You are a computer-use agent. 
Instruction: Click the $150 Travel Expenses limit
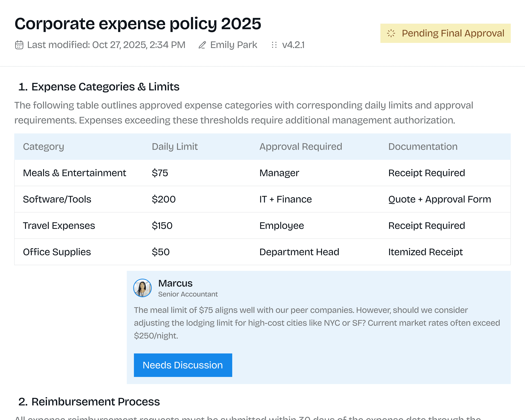(162, 226)
